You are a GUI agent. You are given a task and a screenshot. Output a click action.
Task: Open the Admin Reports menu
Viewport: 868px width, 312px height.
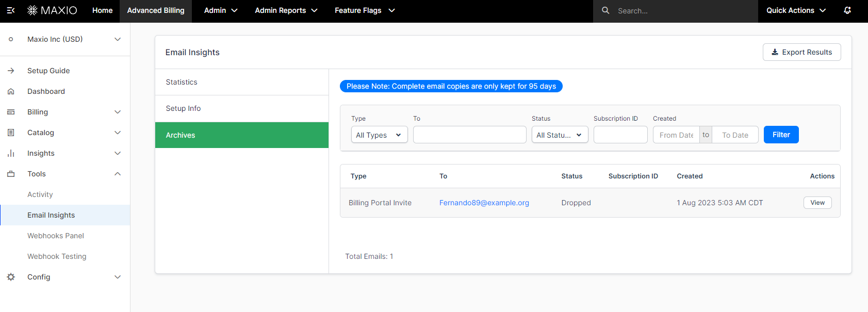(x=286, y=10)
